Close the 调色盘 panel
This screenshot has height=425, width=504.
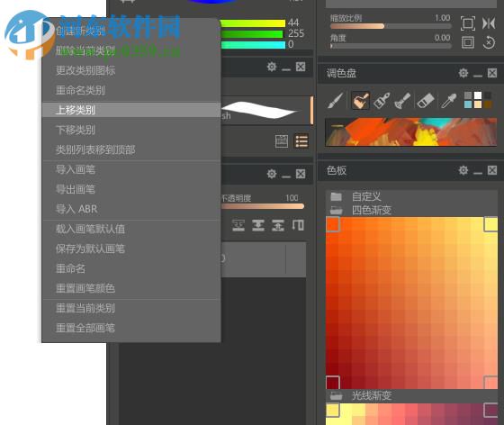coord(492,73)
